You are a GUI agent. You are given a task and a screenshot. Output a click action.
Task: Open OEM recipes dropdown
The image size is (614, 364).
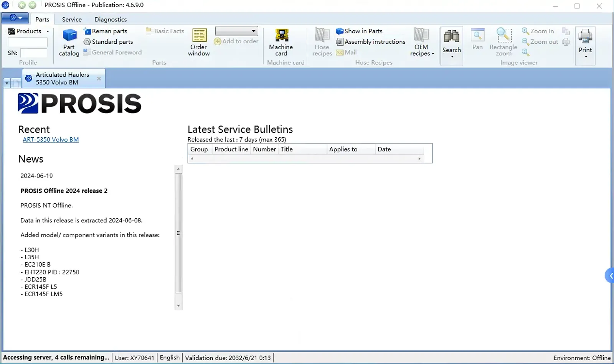(422, 42)
